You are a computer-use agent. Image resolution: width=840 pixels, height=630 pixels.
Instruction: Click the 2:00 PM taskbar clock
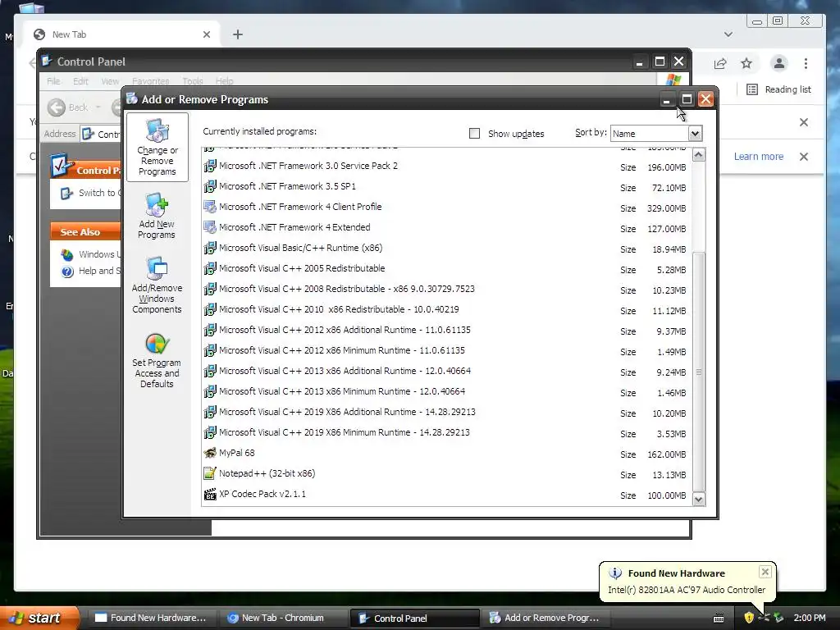[810, 618]
